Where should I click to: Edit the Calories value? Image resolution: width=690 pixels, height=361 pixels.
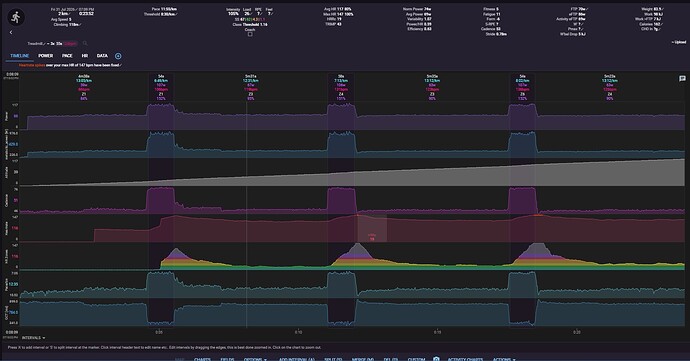click(x=651, y=24)
